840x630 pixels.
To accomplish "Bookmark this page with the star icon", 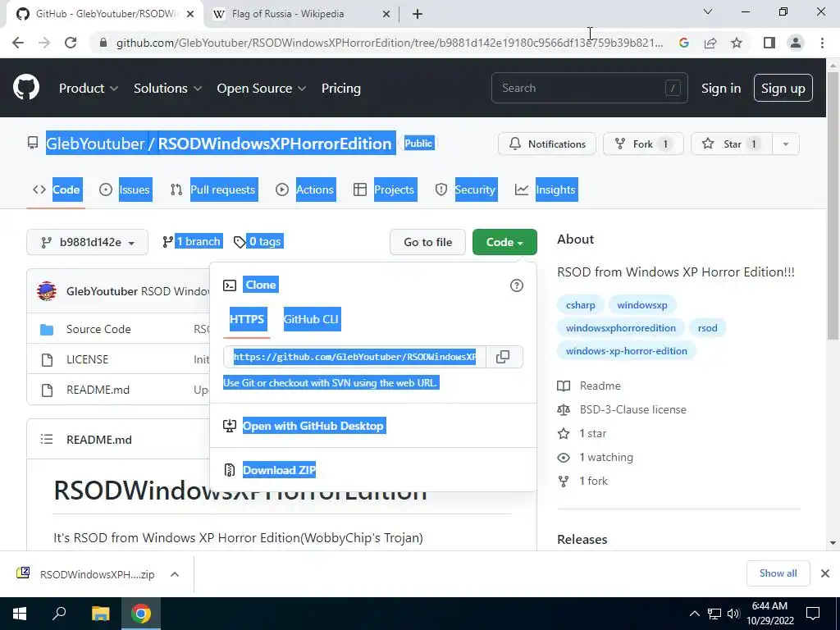I will (x=737, y=43).
